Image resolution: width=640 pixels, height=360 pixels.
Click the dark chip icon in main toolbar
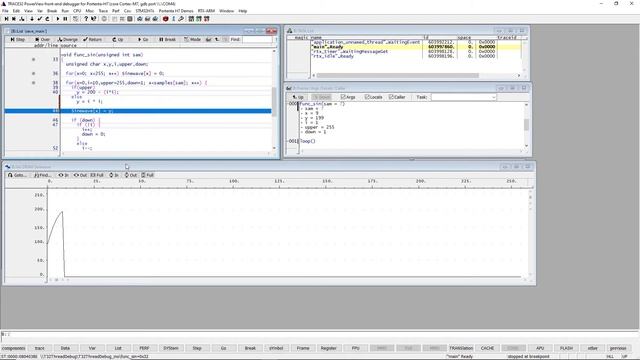(129, 19)
